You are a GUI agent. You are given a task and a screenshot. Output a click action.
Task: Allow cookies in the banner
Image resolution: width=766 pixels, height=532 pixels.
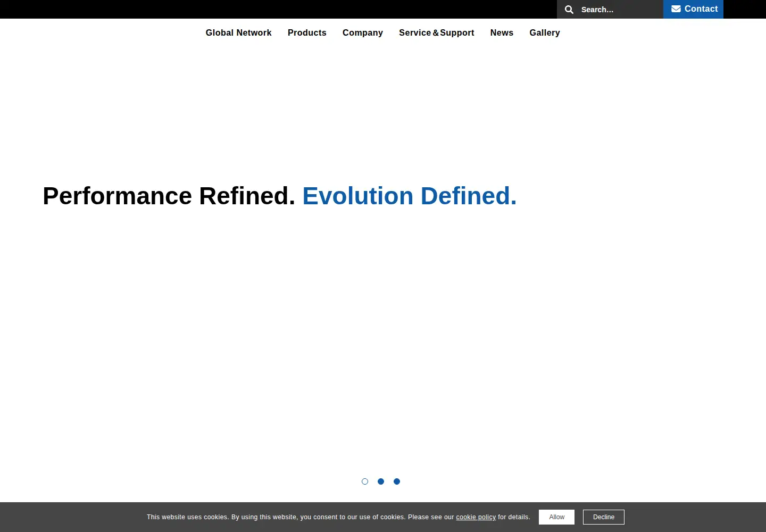(x=556, y=517)
